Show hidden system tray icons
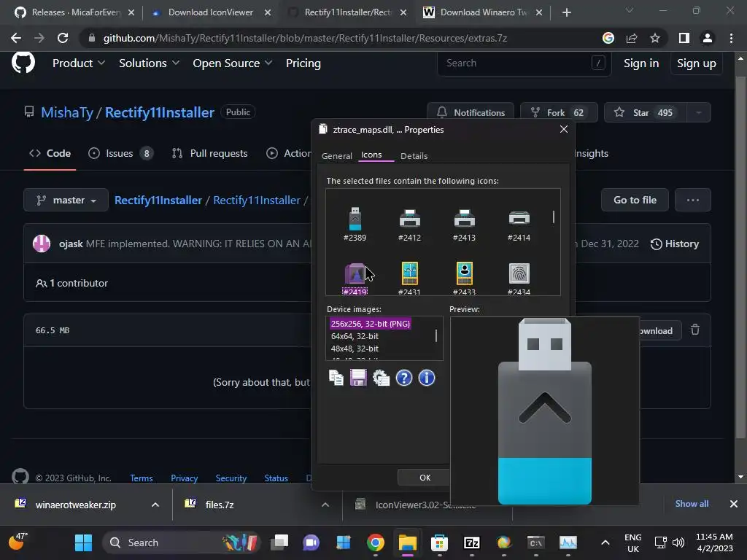This screenshot has height=560, width=747. (x=605, y=542)
